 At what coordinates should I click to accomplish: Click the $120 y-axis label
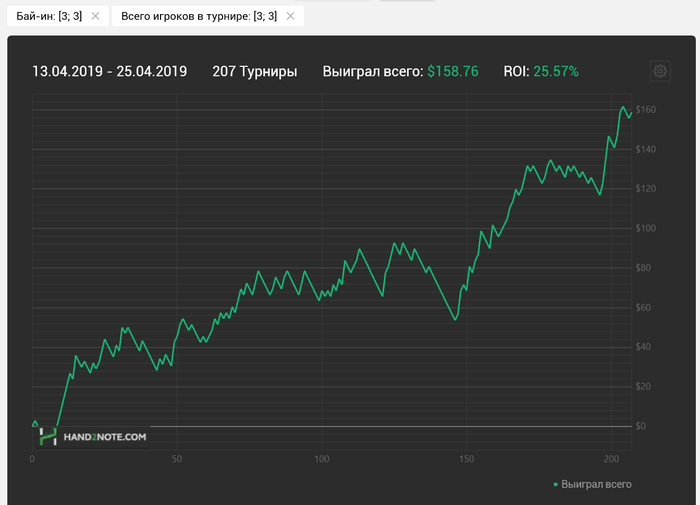(646, 188)
